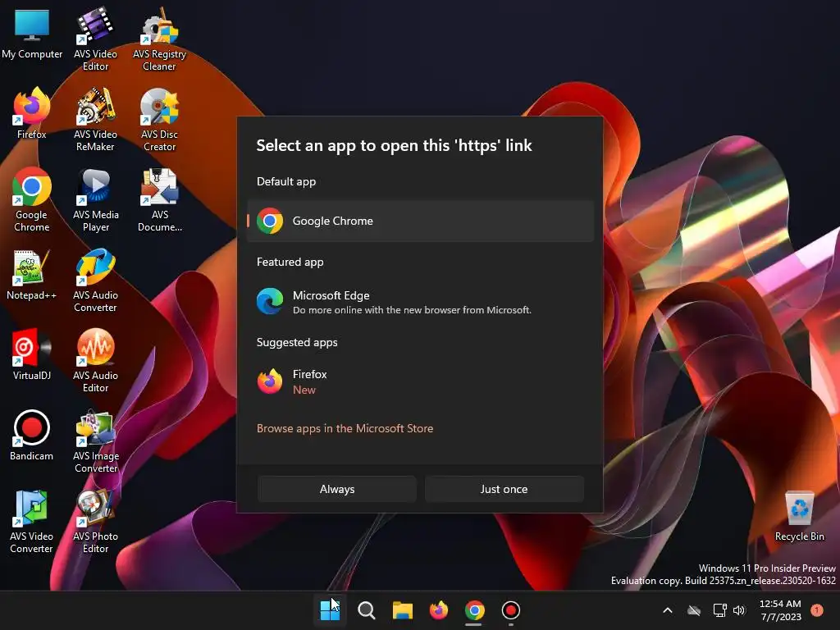Select the AVS Registry Cleaner shortcut
Viewport: 840px width, 630px height.
pyautogui.click(x=160, y=39)
